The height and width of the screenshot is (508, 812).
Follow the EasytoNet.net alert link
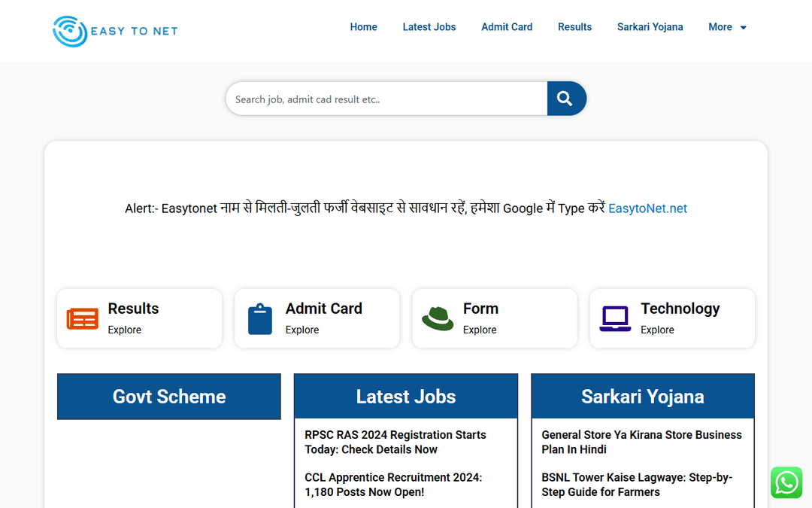tap(647, 208)
